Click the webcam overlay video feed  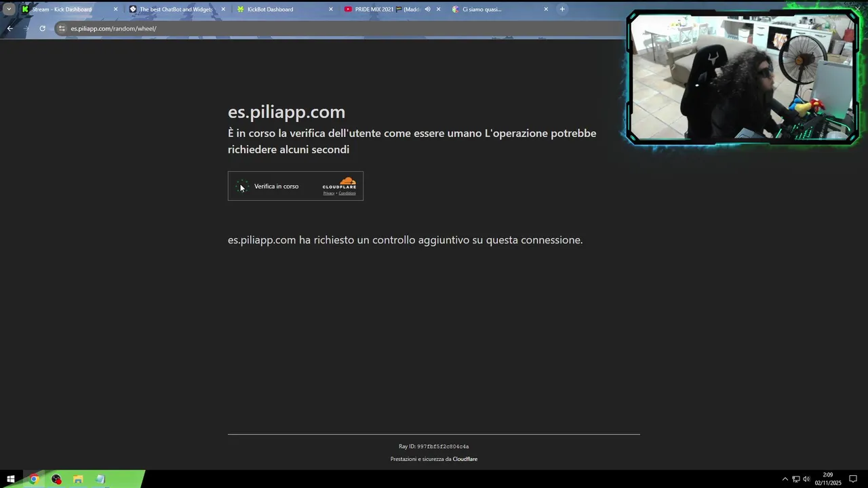tap(743, 77)
